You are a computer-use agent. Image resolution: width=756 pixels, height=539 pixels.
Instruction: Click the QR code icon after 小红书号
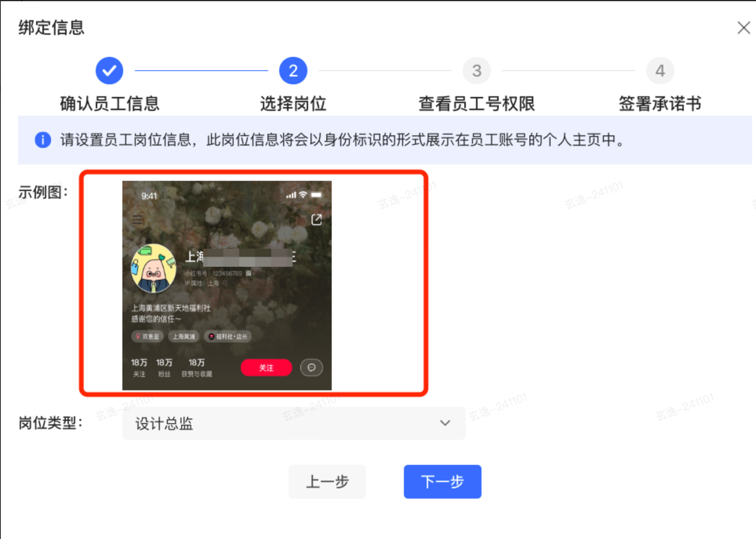pos(248,273)
